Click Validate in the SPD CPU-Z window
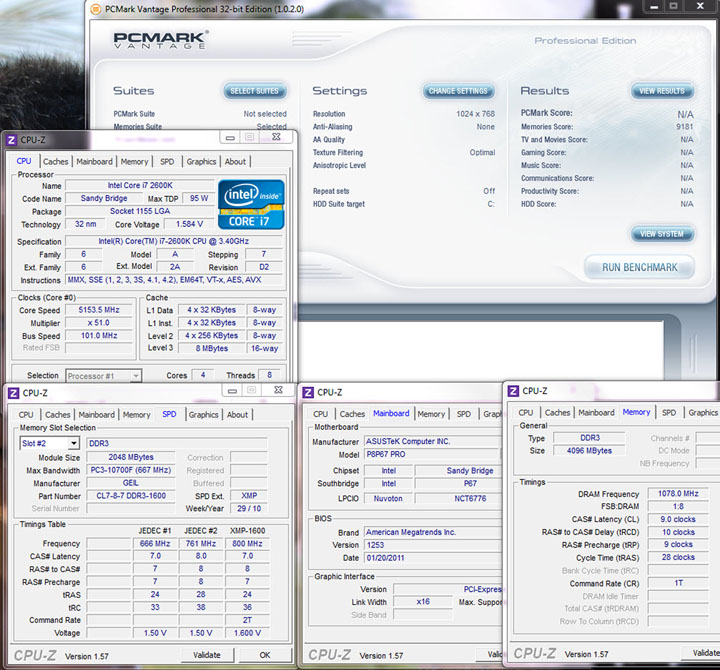Screen dimensions: 720x670 pyautogui.click(x=207, y=655)
